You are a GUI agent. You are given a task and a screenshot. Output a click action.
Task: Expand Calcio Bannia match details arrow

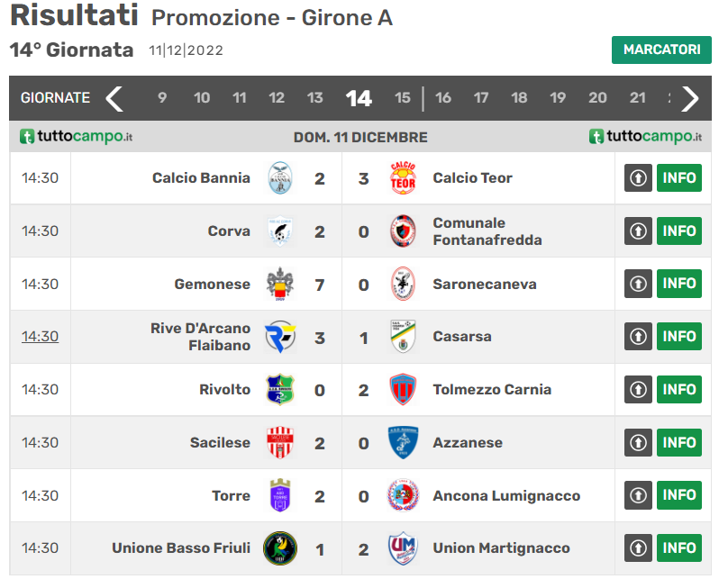click(638, 178)
